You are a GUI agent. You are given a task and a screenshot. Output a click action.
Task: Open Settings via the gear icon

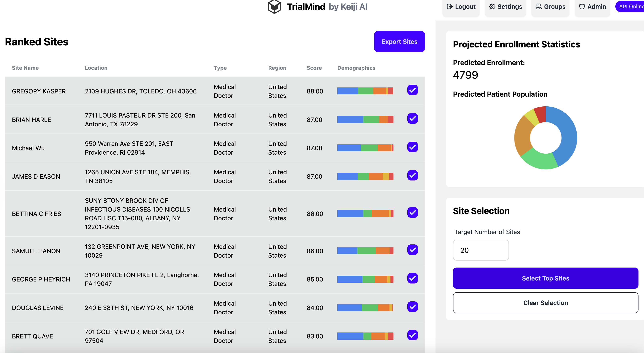coord(492,7)
